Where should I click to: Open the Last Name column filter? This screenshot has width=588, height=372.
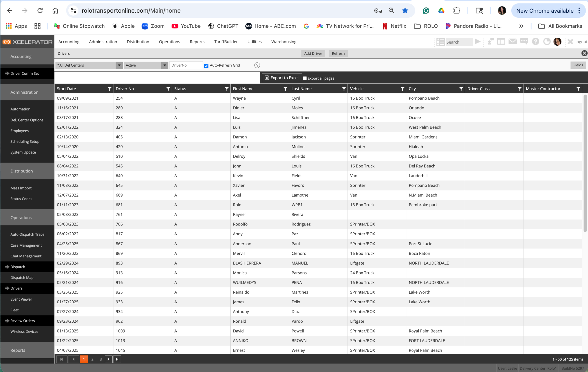click(344, 89)
